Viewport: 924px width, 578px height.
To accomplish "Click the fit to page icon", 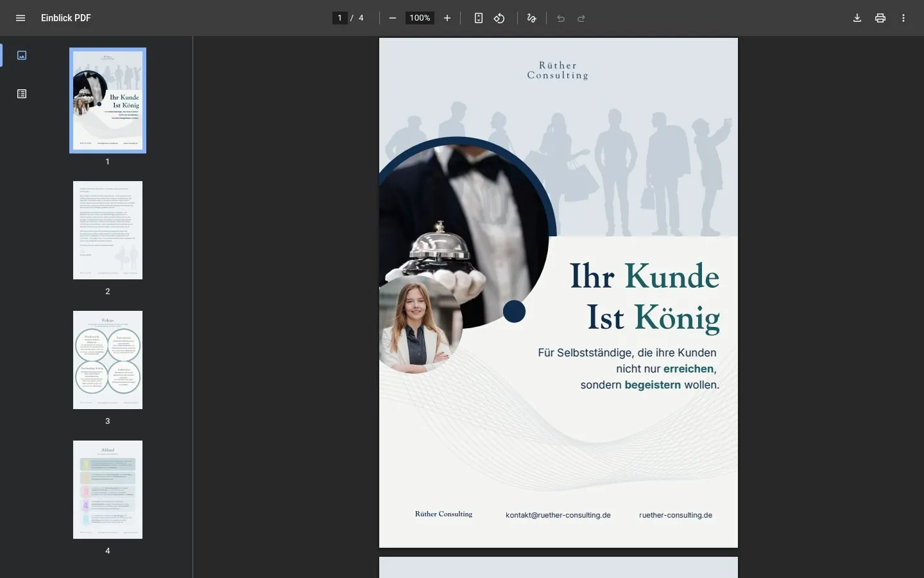I will [x=479, y=18].
